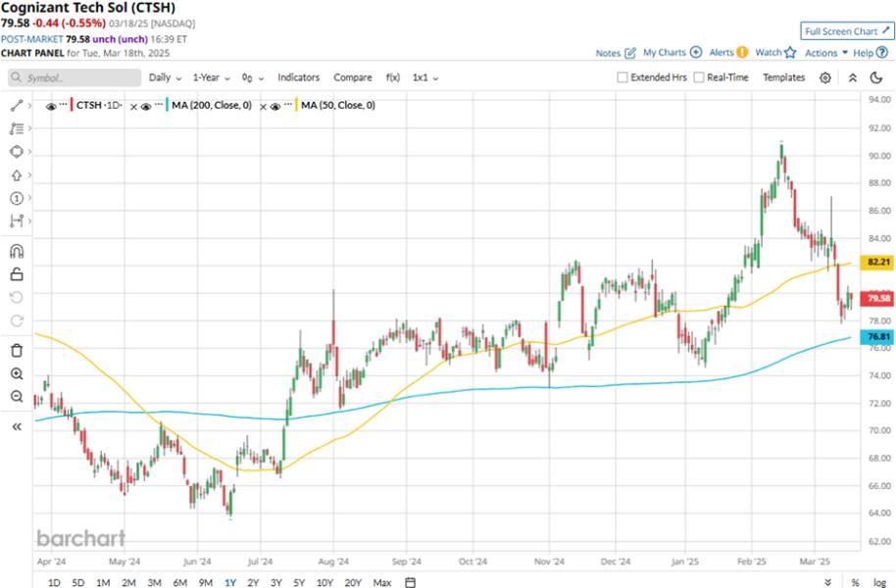Click the Full Screen Chart button

point(847,30)
